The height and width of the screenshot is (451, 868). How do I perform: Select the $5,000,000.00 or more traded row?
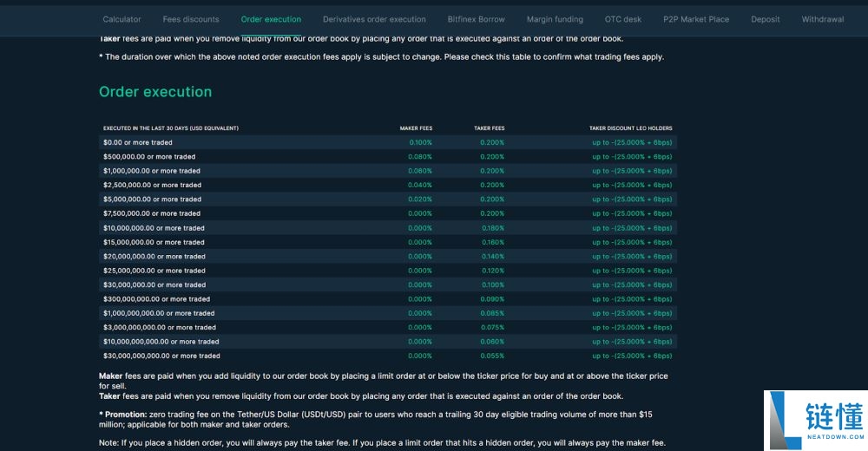click(x=387, y=199)
